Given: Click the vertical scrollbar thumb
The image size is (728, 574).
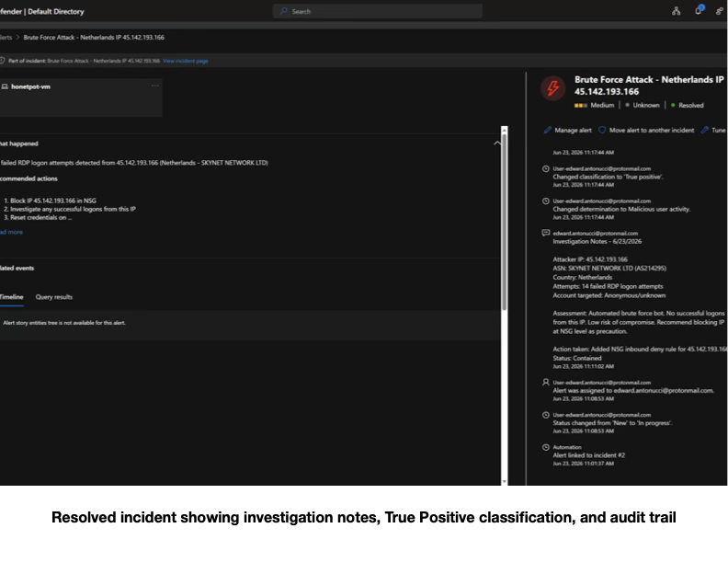Looking at the screenshot, I should click(x=505, y=223).
